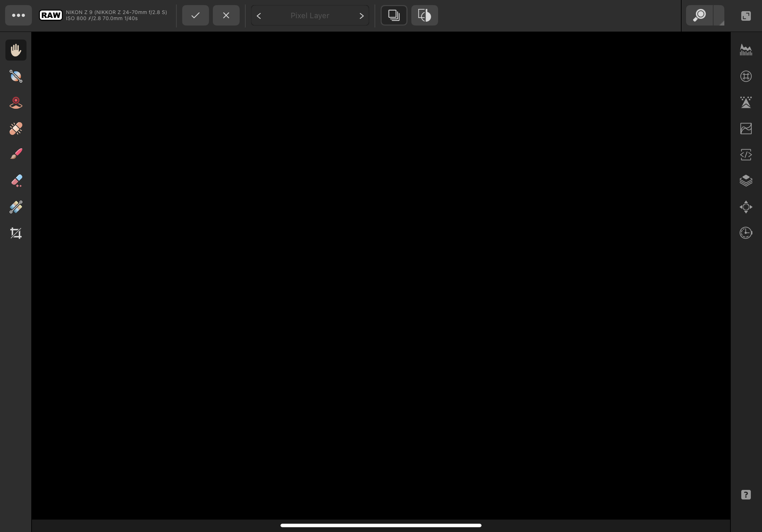This screenshot has height=532, width=762.
Task: Open the three-dots document menu
Action: pos(18,15)
